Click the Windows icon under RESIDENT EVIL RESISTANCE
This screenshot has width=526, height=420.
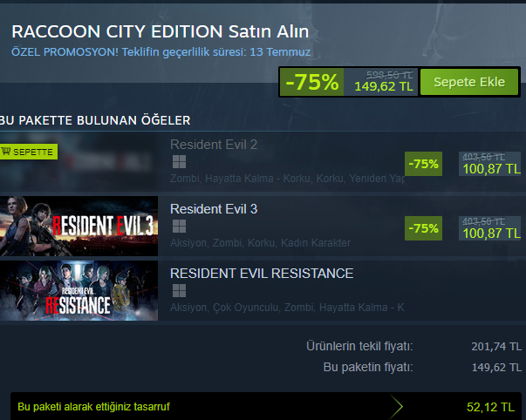[179, 290]
